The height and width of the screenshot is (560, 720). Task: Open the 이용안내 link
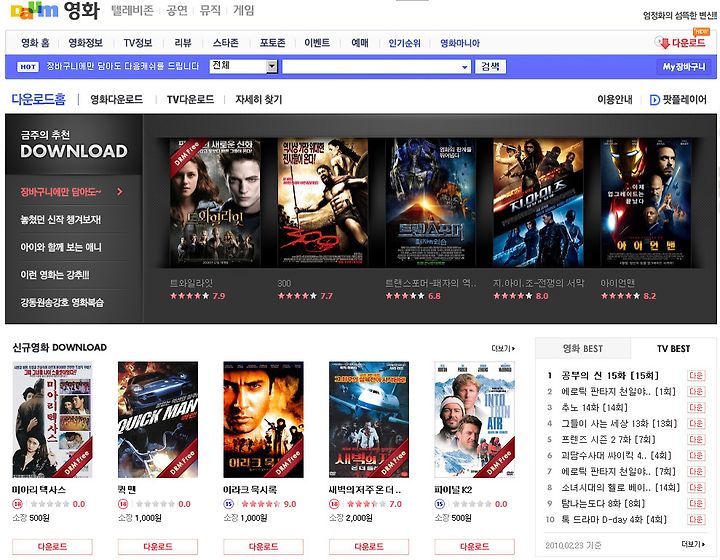click(614, 100)
